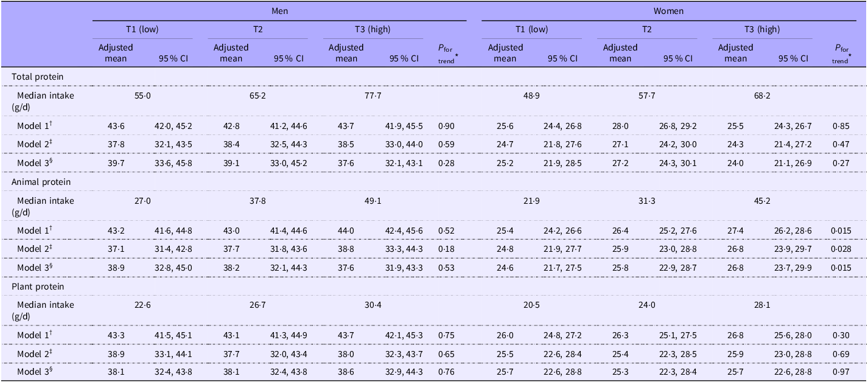Select median intake value '48·9'
Image resolution: width=868 pixels, height=382 pixels.
pyautogui.click(x=532, y=96)
